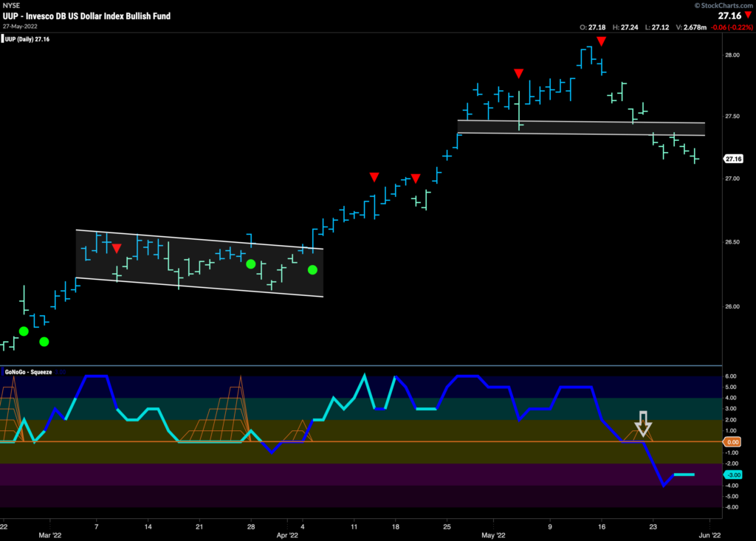Click the '28' date label in March

pyautogui.click(x=251, y=526)
